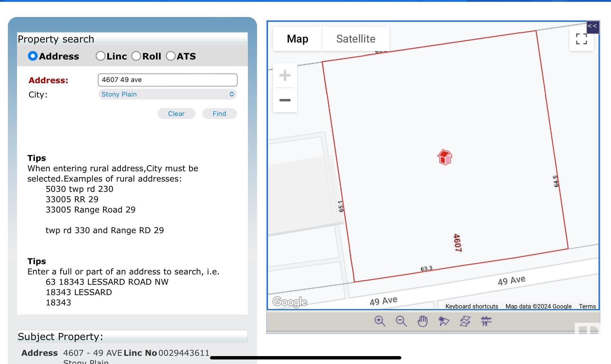Screen dimensions: 611x364
Task: Click the Clear button
Action: [x=176, y=114]
